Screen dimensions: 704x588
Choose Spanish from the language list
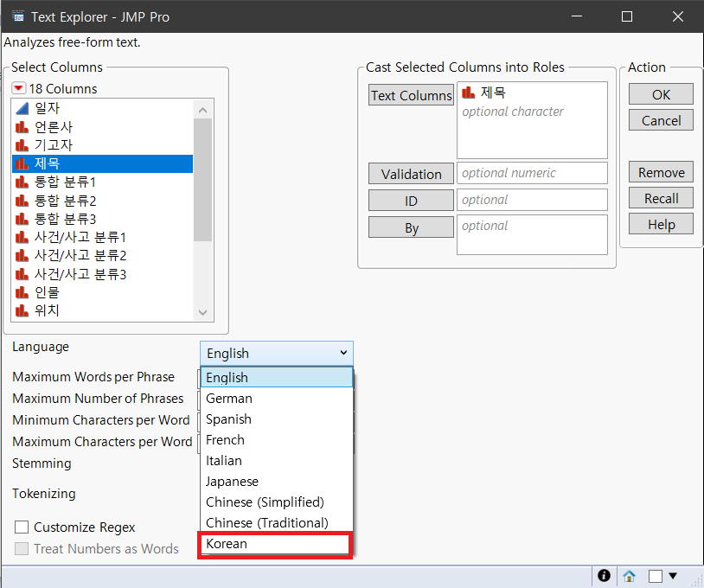point(277,419)
